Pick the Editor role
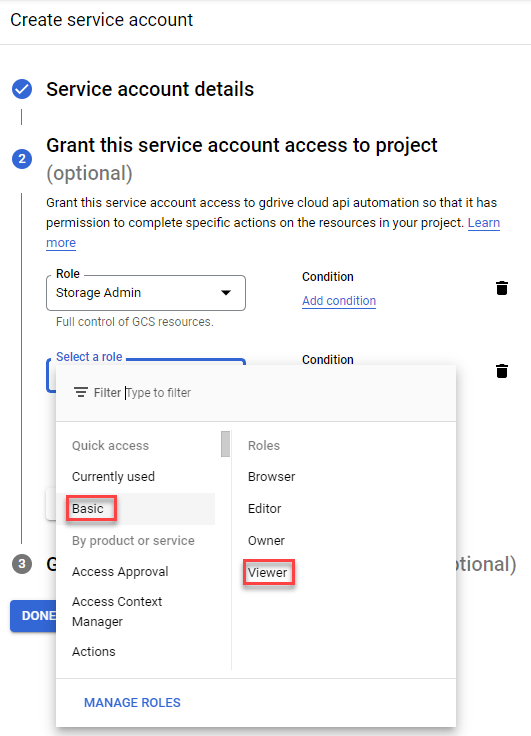This screenshot has width=531, height=736. (x=264, y=509)
